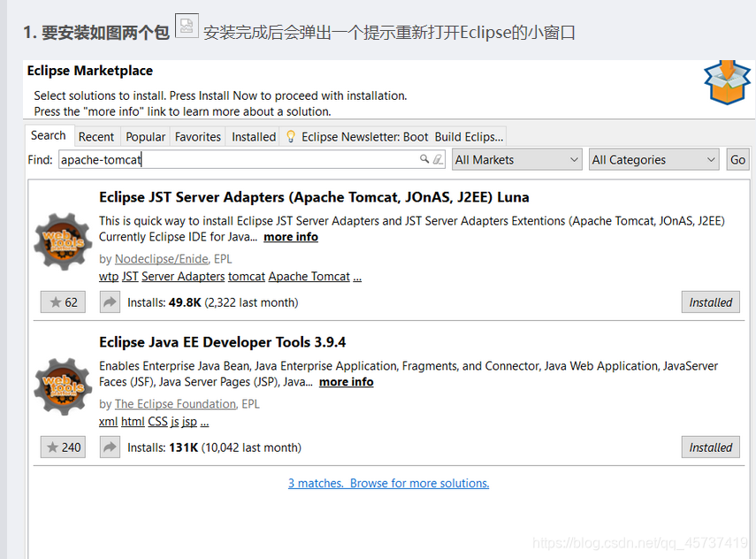Click the share arrow for Java EE Developer Tools

(110, 447)
